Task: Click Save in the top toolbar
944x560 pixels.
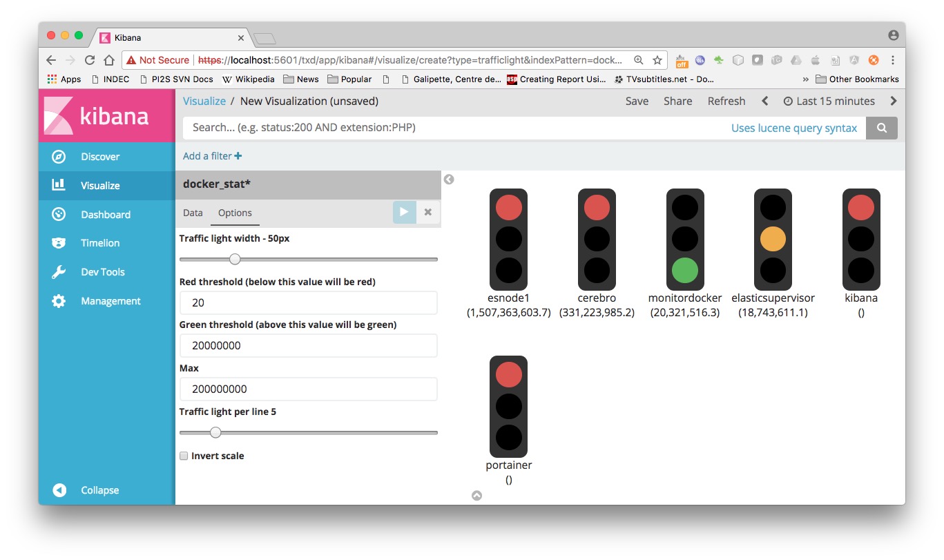Action: point(636,101)
